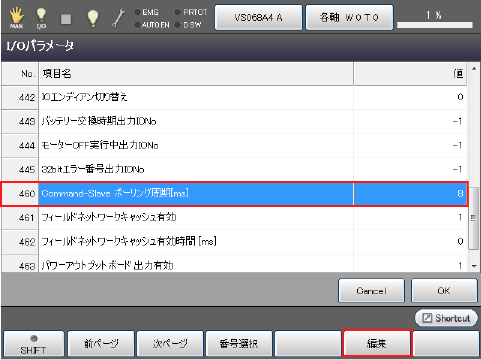Tap the gray square stop icon
Image resolution: width=481 pixels, height=360 pixels.
pos(66,19)
